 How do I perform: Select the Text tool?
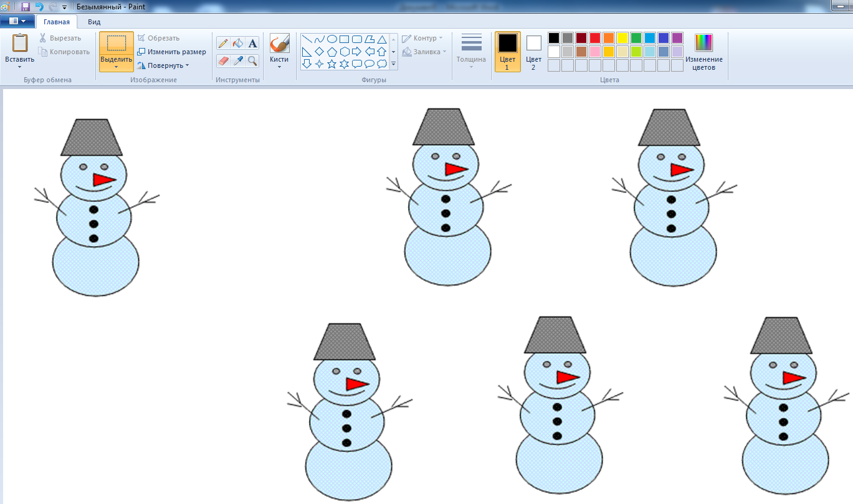[252, 43]
